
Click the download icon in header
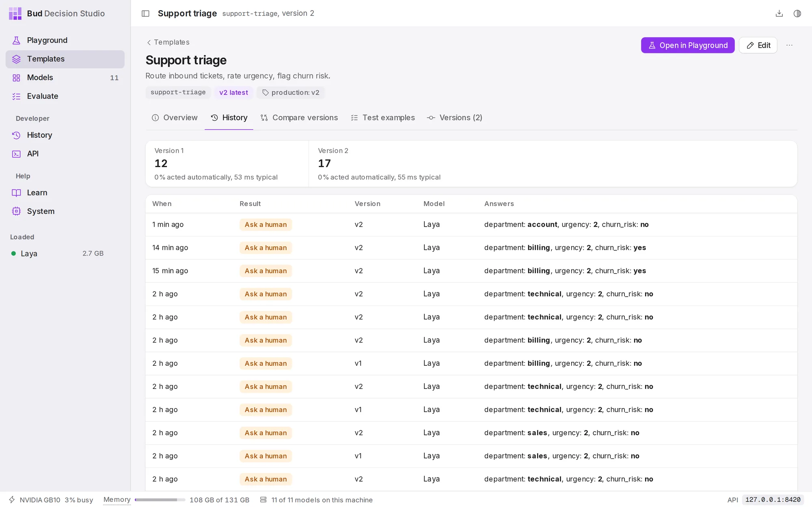pos(779,13)
